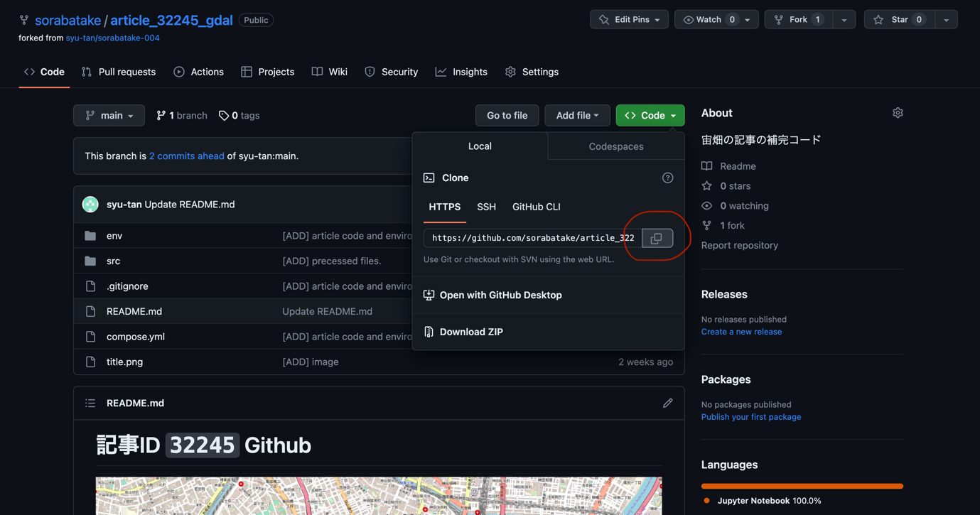Open the Star list dropdown arrow
Screen dimensions: 980x515
[x=946, y=20]
